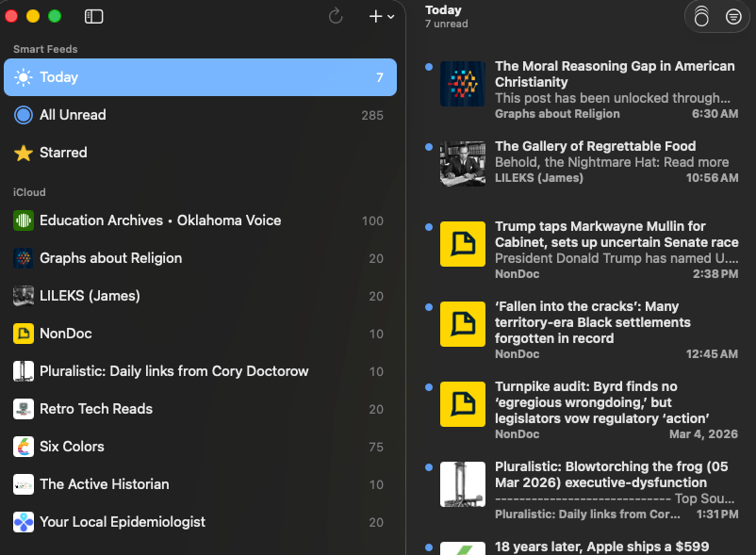The height and width of the screenshot is (555, 756).
Task: Open the Pluralistic feed by Cory Doctorow
Action: tap(173, 371)
